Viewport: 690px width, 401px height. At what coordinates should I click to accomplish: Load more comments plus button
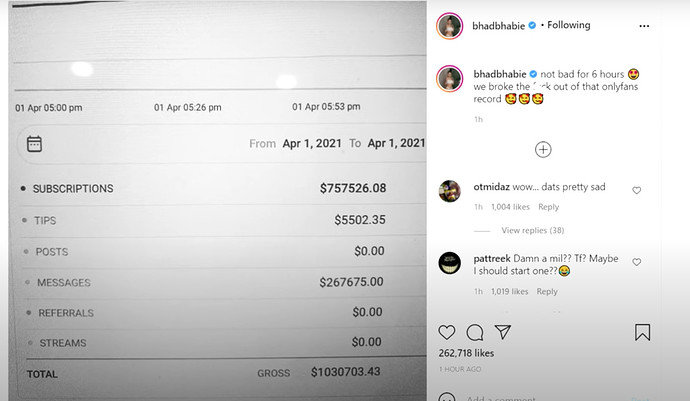543,150
